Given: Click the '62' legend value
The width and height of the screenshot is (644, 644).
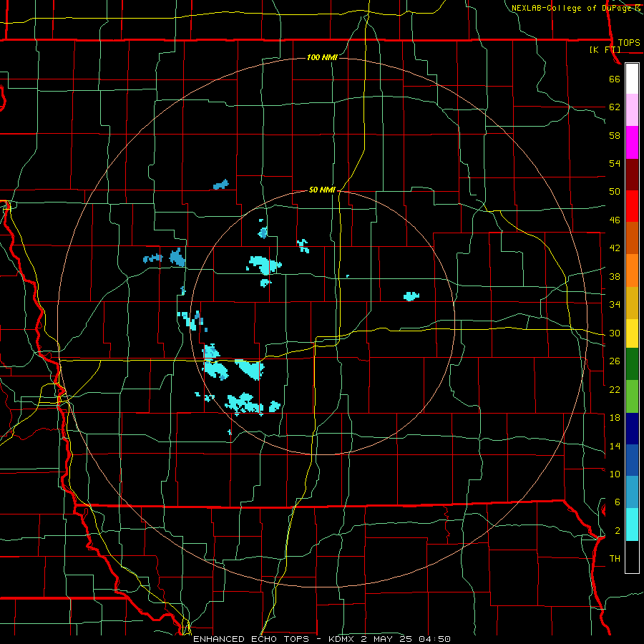Looking at the screenshot, I should [x=615, y=107].
